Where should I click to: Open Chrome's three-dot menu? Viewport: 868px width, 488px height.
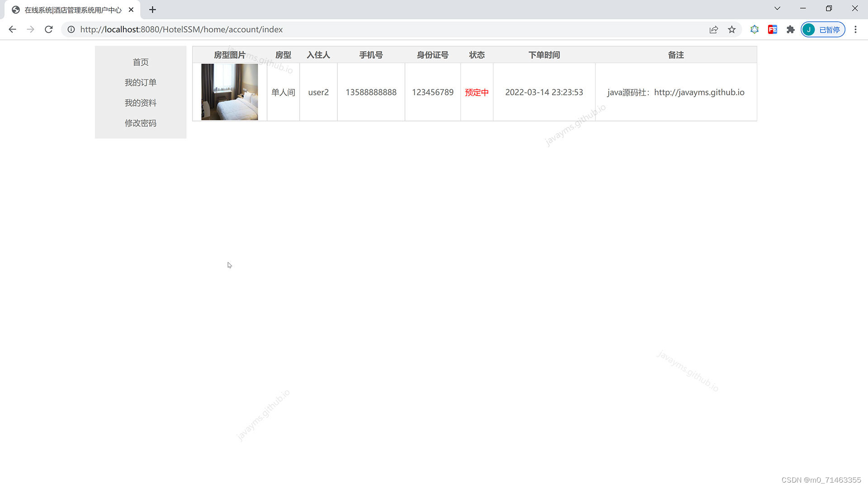click(x=855, y=29)
